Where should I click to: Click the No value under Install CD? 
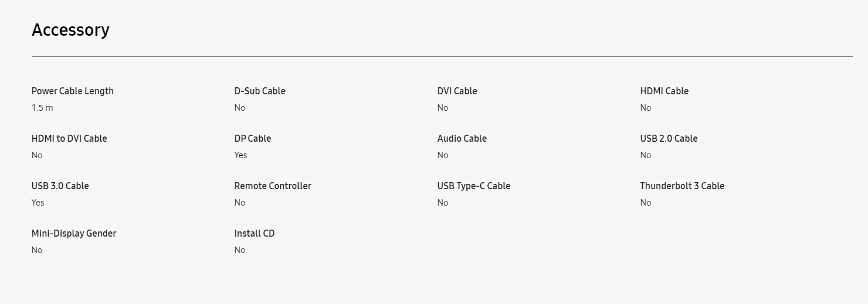240,250
